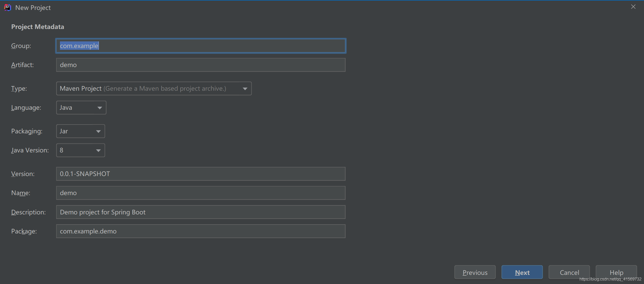Click the Java Version value 8
644x284 pixels.
[x=61, y=150]
